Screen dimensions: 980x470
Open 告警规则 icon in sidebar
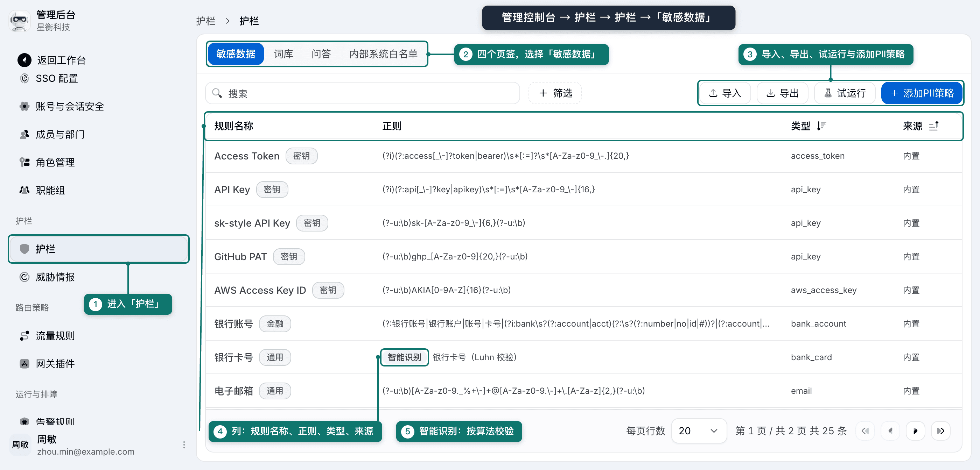[24, 422]
